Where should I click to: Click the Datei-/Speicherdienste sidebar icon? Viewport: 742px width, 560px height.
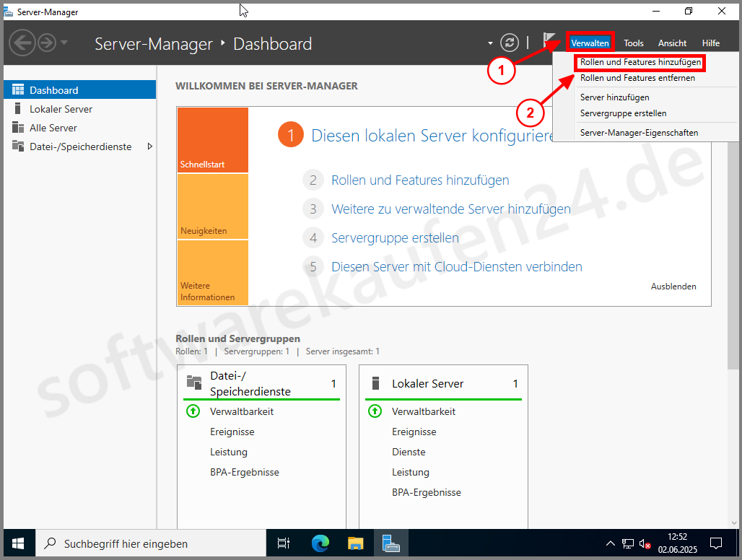point(18,146)
